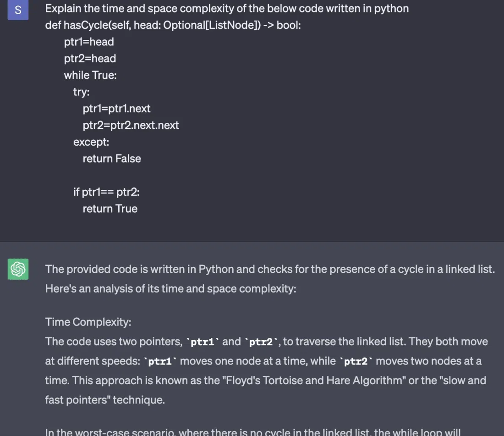Click the "def hasCycle" function signature line
Image resolution: width=504 pixels, height=436 pixels.
[x=173, y=25]
